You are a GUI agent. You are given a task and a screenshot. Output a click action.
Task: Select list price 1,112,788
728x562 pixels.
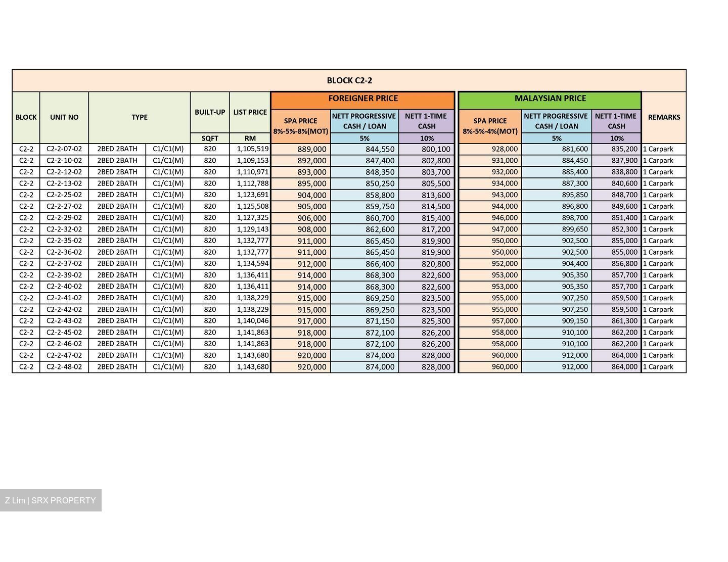[x=253, y=183]
